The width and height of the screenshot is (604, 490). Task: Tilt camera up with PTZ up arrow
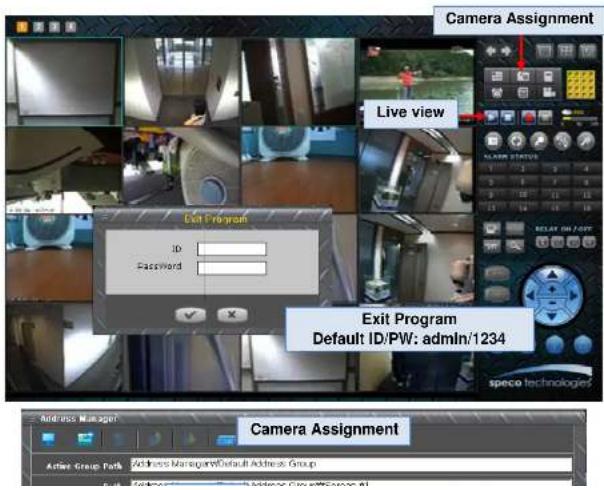pos(552,274)
